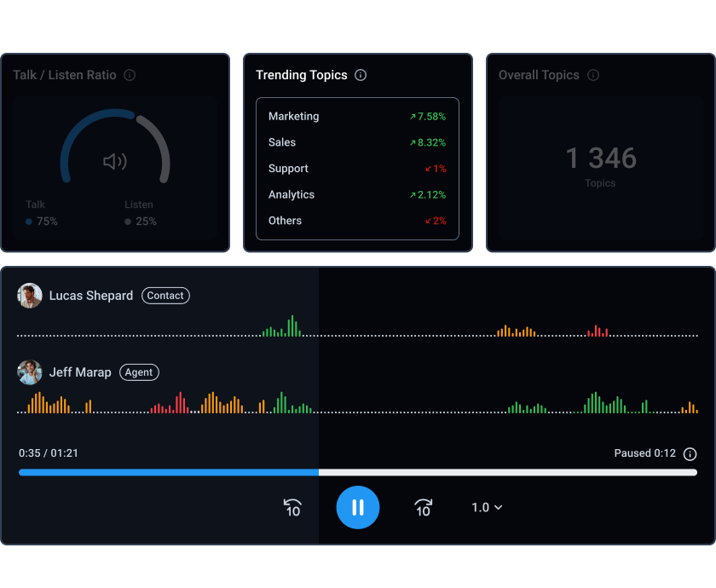Click the speaker icon inside the ratio gauge
Image resolution: width=716 pixels, height=588 pixels.
pyautogui.click(x=115, y=161)
